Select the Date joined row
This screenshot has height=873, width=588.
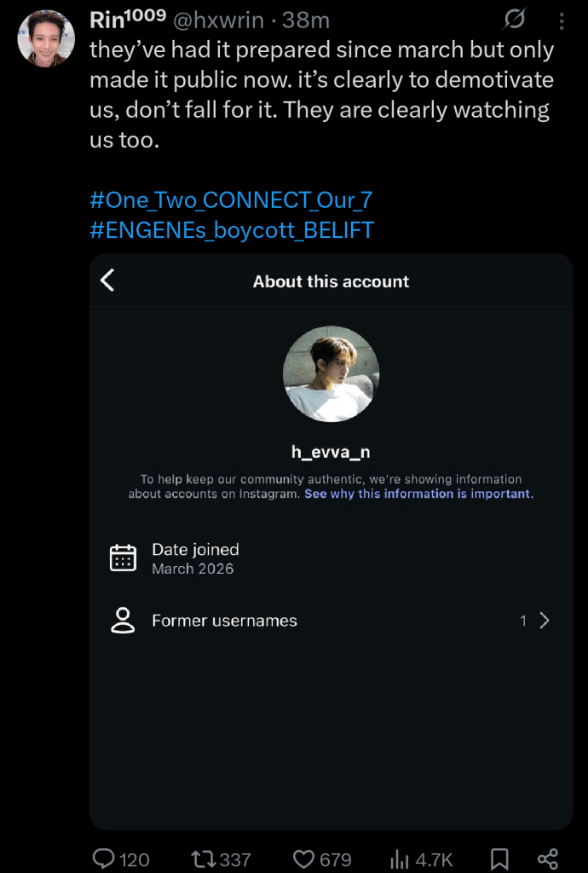point(195,558)
